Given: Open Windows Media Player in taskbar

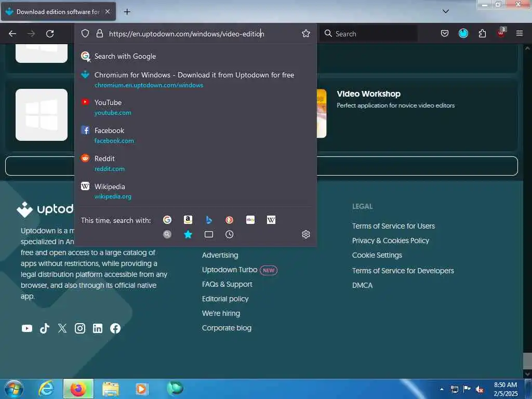Looking at the screenshot, I should (x=141, y=389).
